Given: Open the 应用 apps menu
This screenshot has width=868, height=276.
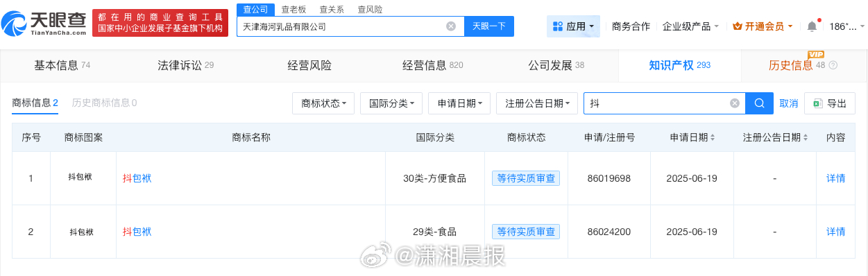Looking at the screenshot, I should point(573,26).
